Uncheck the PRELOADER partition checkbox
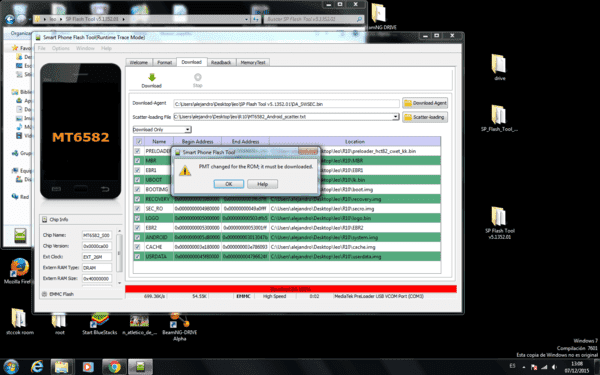Viewport: 600px width, 375px height. coord(137,151)
